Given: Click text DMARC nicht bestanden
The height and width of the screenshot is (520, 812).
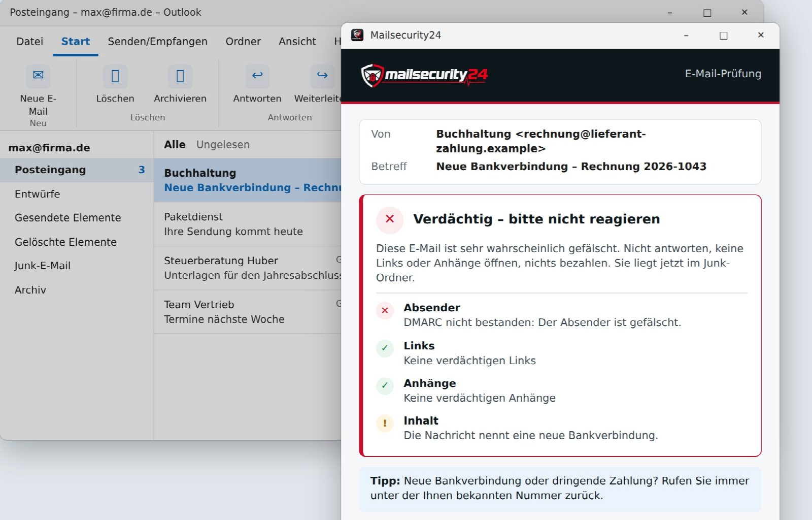Looking at the screenshot, I should (x=468, y=322).
